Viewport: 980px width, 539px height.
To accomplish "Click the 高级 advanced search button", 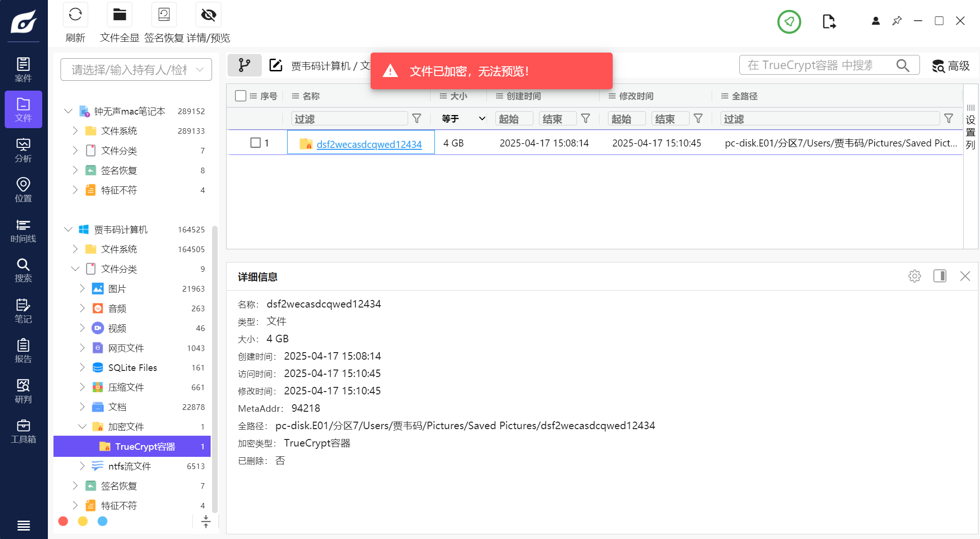I will [951, 66].
